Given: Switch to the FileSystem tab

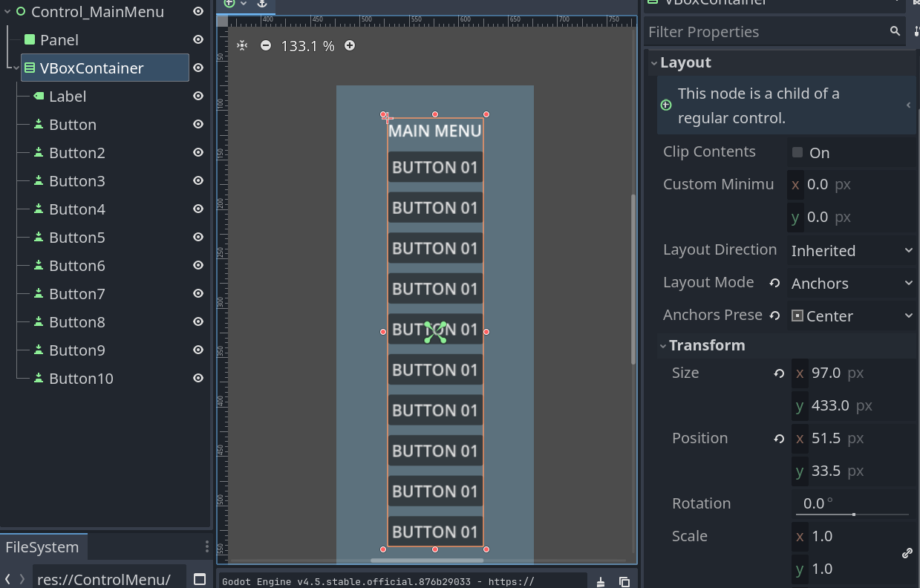Looking at the screenshot, I should point(42,547).
